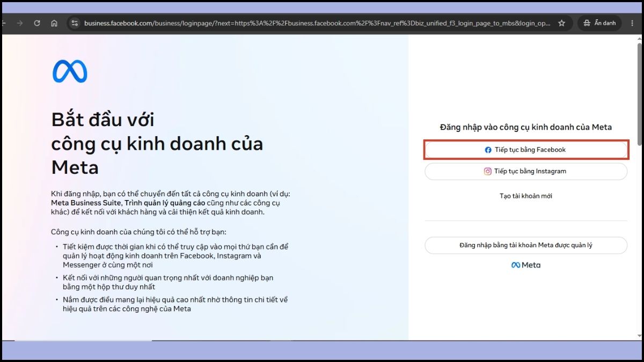Log in with managed Meta account button
Screen dimensions: 644x362
(526, 245)
